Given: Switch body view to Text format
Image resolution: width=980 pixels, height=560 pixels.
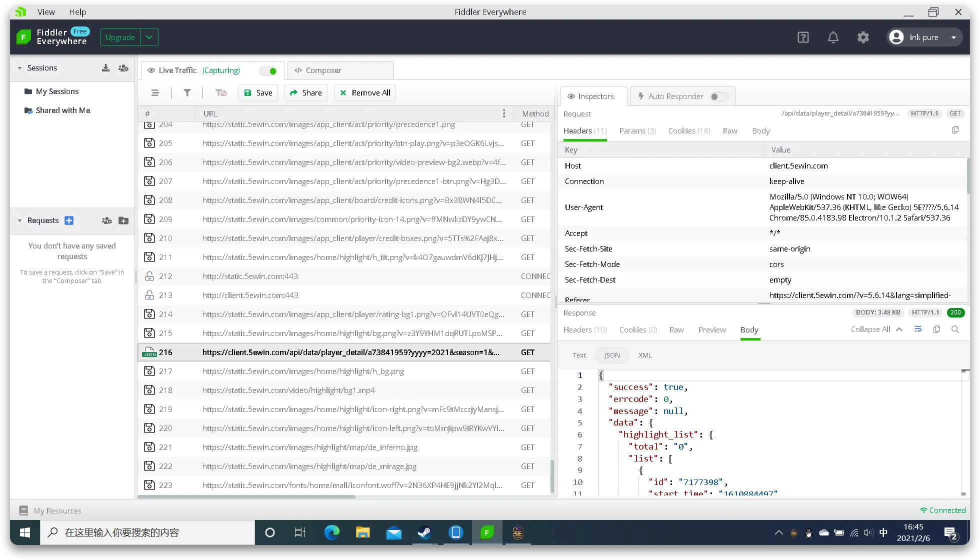Looking at the screenshot, I should coord(579,355).
